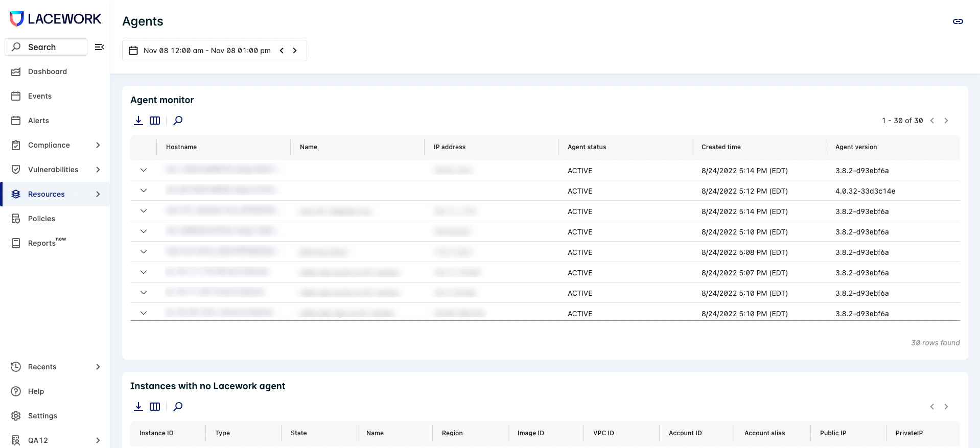Sort by Account ID column
Screen dimensions: 980x448
685,433
